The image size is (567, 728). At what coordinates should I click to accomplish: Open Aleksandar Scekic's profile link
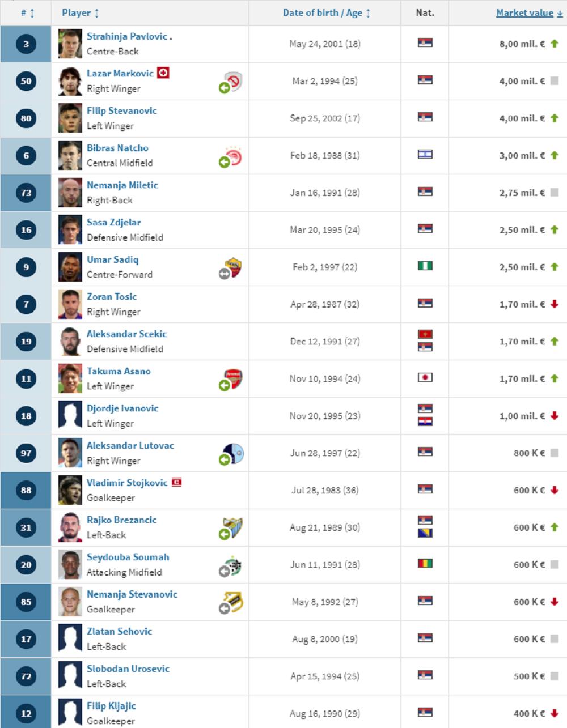click(127, 334)
